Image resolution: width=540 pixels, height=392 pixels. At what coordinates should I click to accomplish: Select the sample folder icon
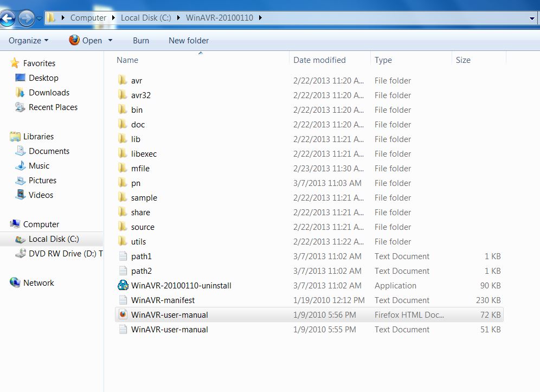pos(122,197)
